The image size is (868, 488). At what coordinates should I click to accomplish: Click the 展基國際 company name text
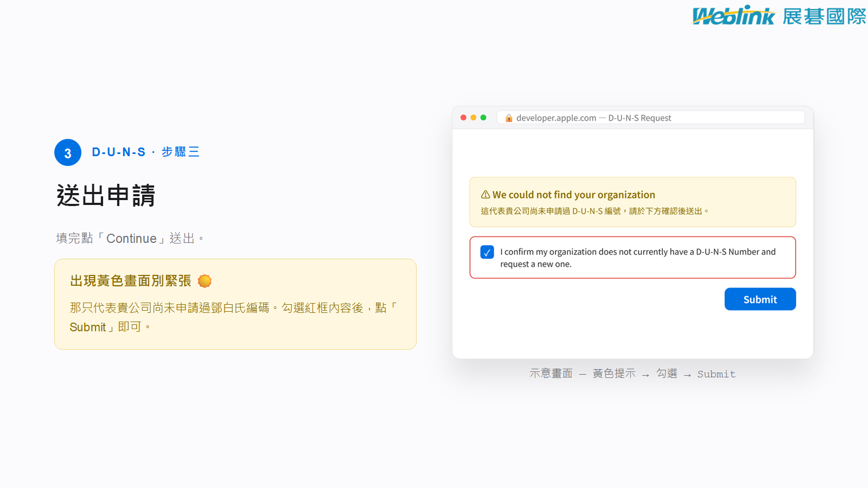tap(824, 16)
